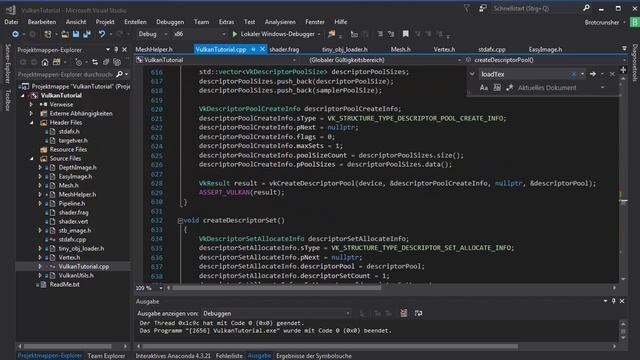Close the Ausgabe panel

pyautogui.click(x=622, y=301)
